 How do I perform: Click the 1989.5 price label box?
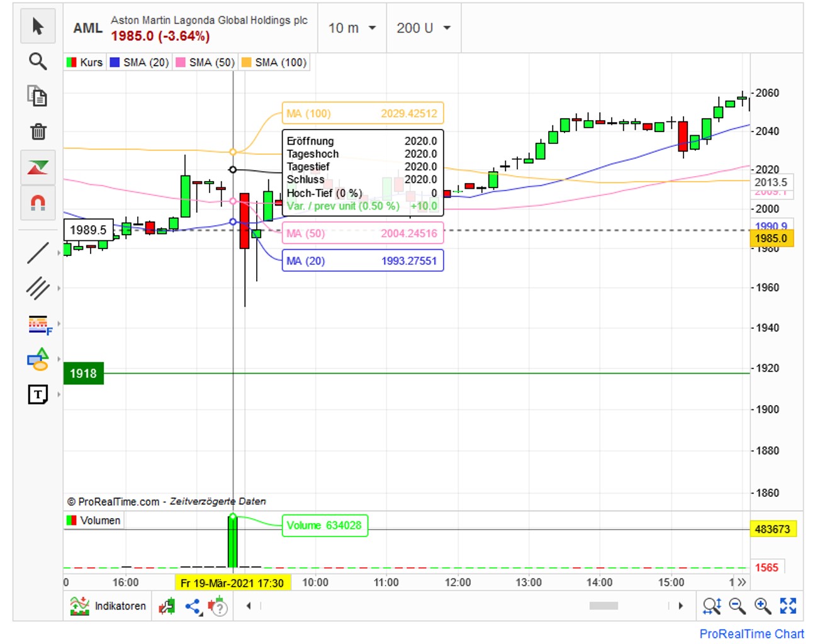[88, 230]
